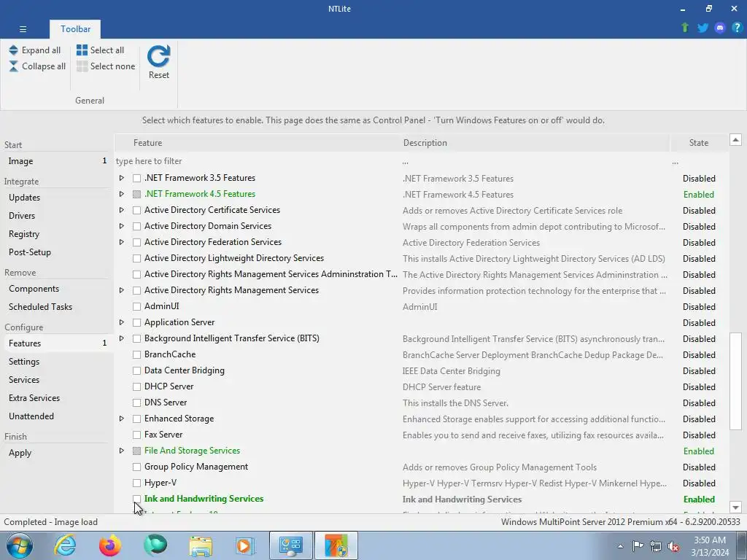Open the green globe browser taskbar icon
747x560 pixels.
pos(155,545)
